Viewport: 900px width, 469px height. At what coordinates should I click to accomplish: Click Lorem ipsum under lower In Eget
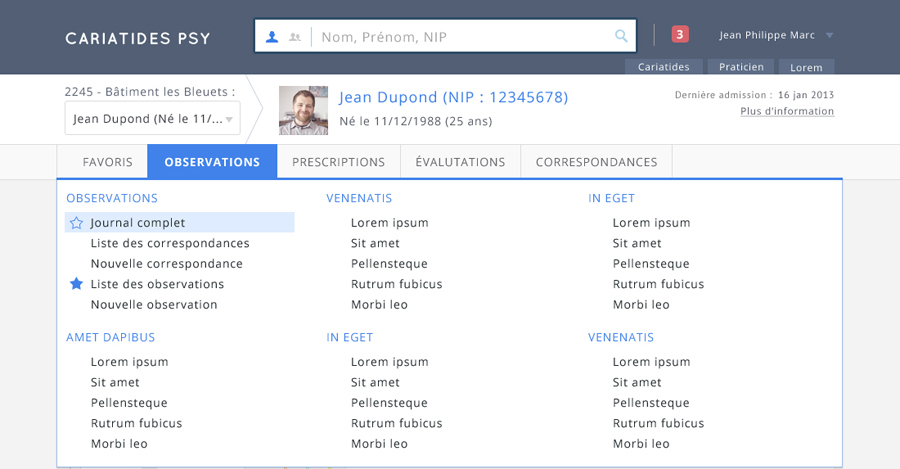tap(390, 362)
